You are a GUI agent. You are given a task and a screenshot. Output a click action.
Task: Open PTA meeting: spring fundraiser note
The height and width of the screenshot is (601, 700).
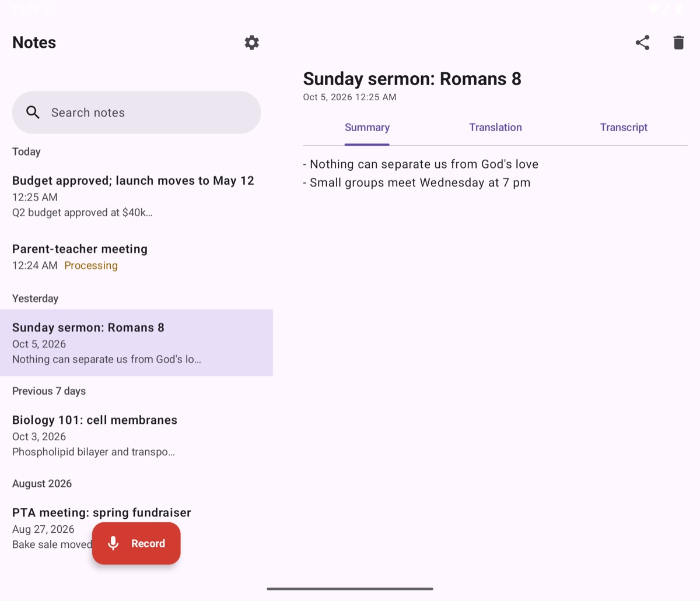click(x=136, y=528)
